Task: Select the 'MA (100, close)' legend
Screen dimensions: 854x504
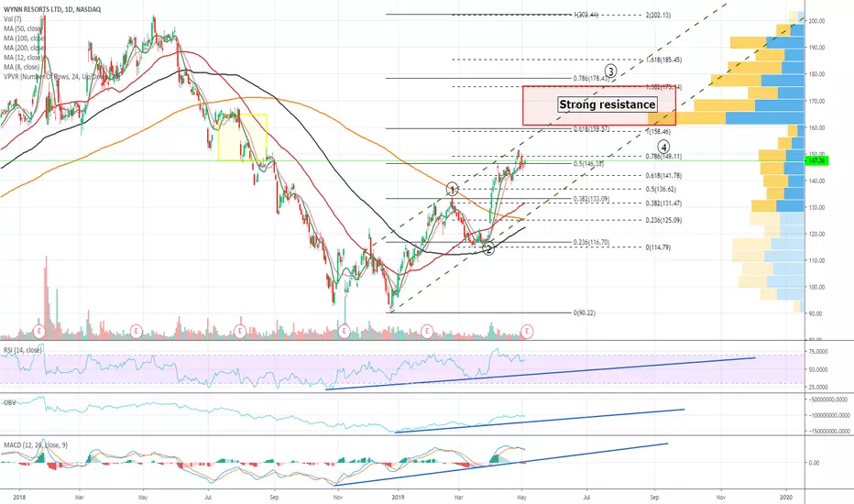Action: pyautogui.click(x=24, y=38)
